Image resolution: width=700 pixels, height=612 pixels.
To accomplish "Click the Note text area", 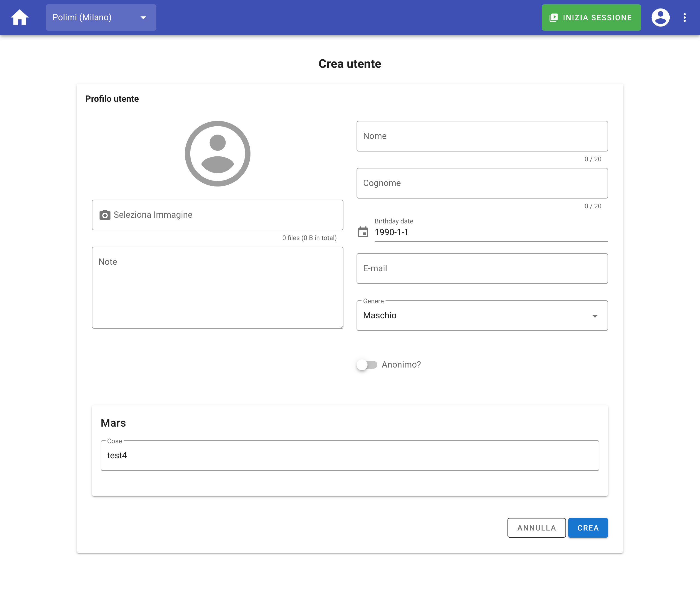I will pos(217,288).
